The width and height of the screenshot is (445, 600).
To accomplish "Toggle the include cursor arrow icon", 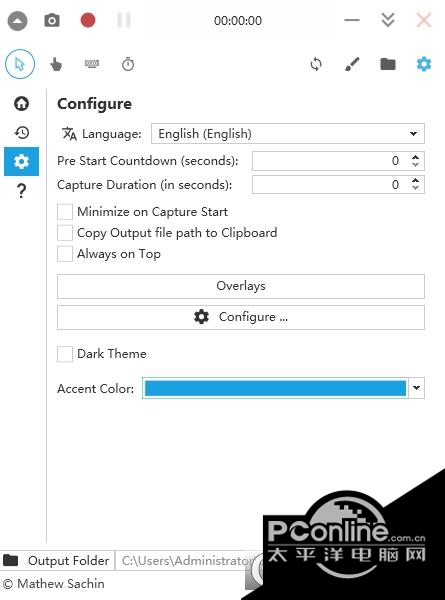I will click(20, 64).
